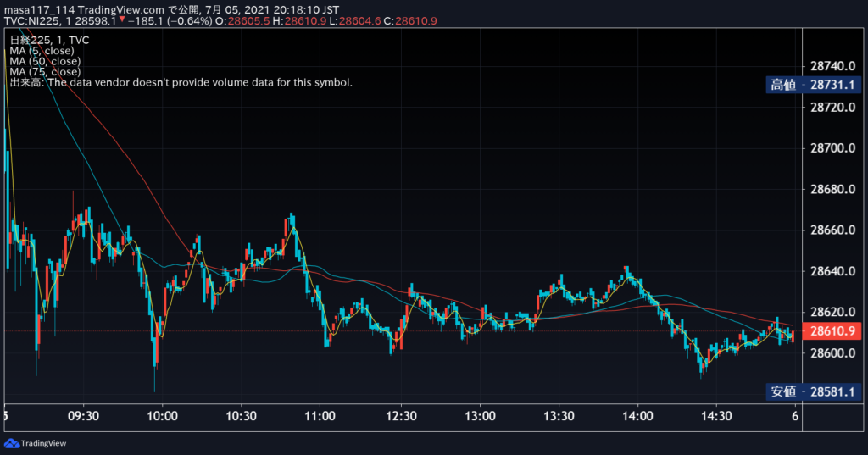Click the 09:30 time axis label
Screen dimensions: 868x455
pyautogui.click(x=84, y=416)
